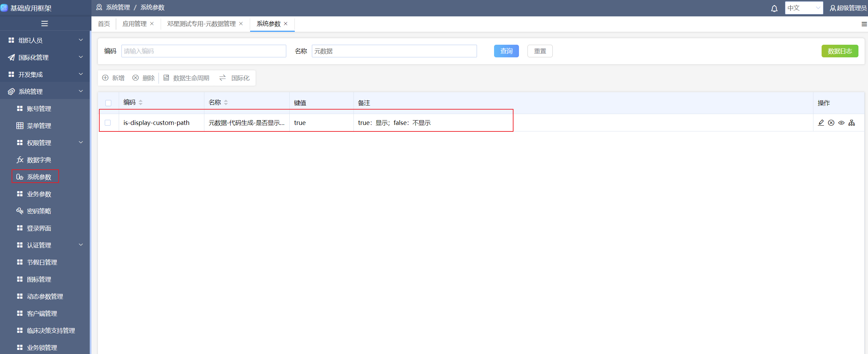The height and width of the screenshot is (354, 868).
Task: Open 数据字典 in the sidebar
Action: [39, 160]
